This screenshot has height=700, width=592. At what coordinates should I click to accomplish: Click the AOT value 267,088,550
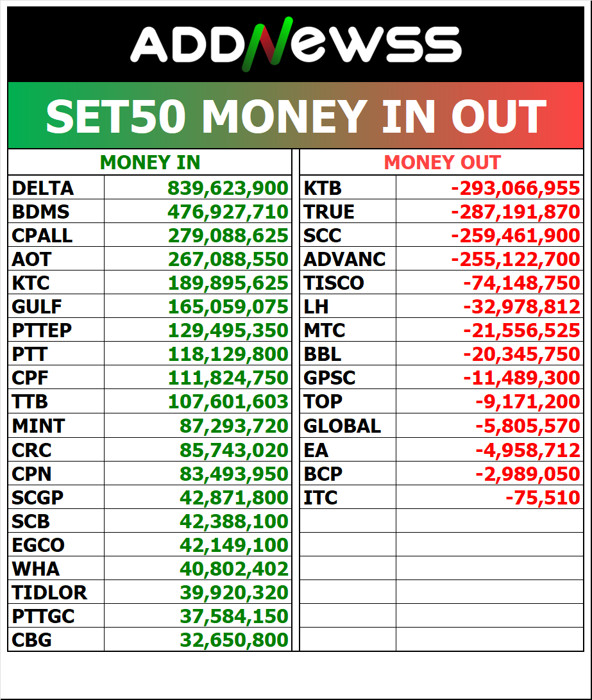coord(228,260)
